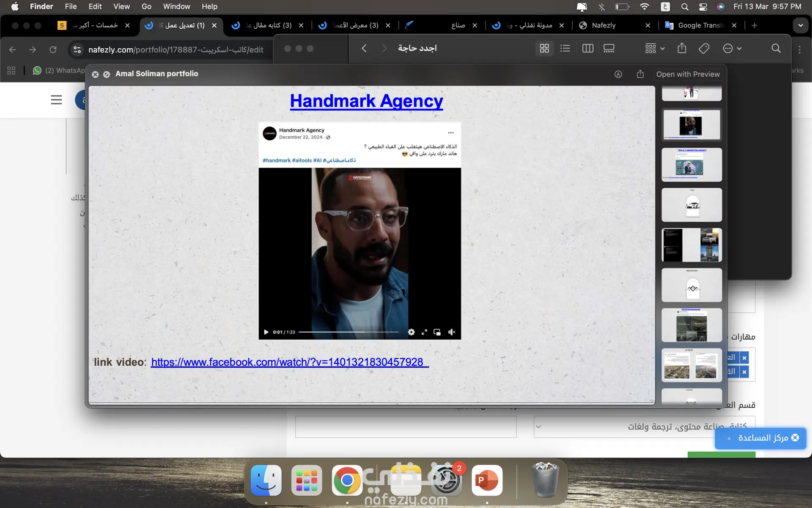This screenshot has height=508, width=812.
Task: Select the Triple C Marketing Agency thumbnail
Action: [691, 165]
